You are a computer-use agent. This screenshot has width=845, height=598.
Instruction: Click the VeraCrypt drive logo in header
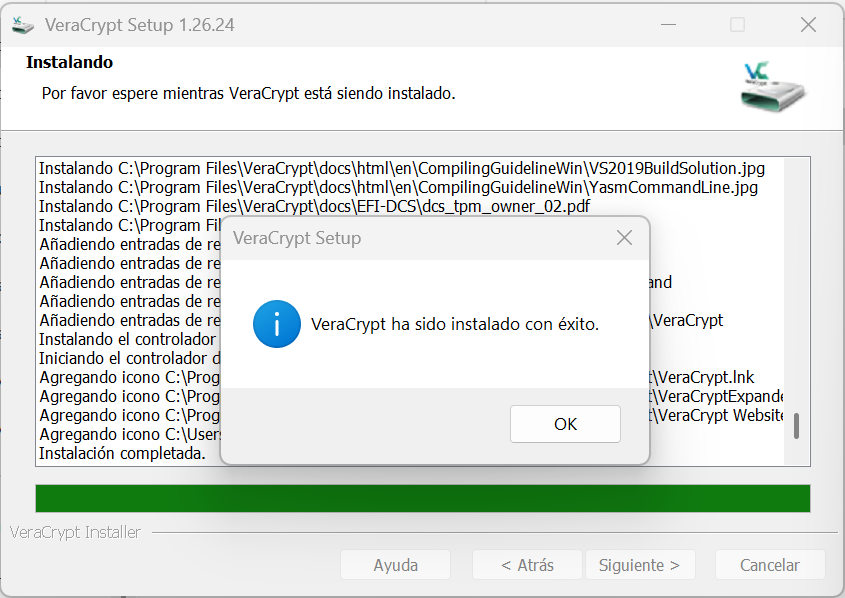772,87
